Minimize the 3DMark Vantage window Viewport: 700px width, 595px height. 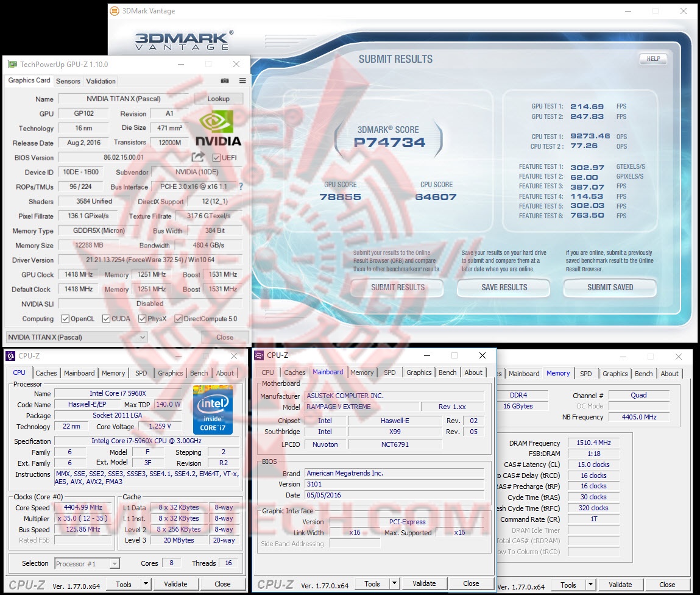point(628,11)
